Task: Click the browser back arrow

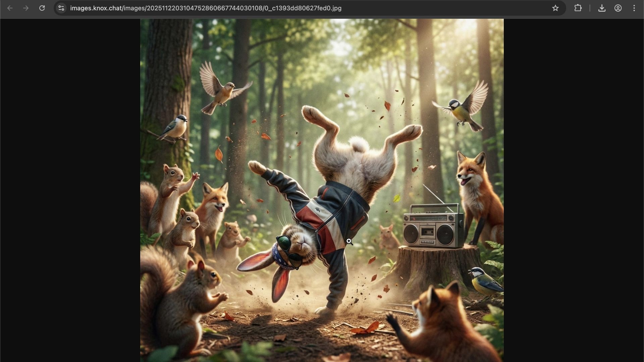Action: (10, 8)
